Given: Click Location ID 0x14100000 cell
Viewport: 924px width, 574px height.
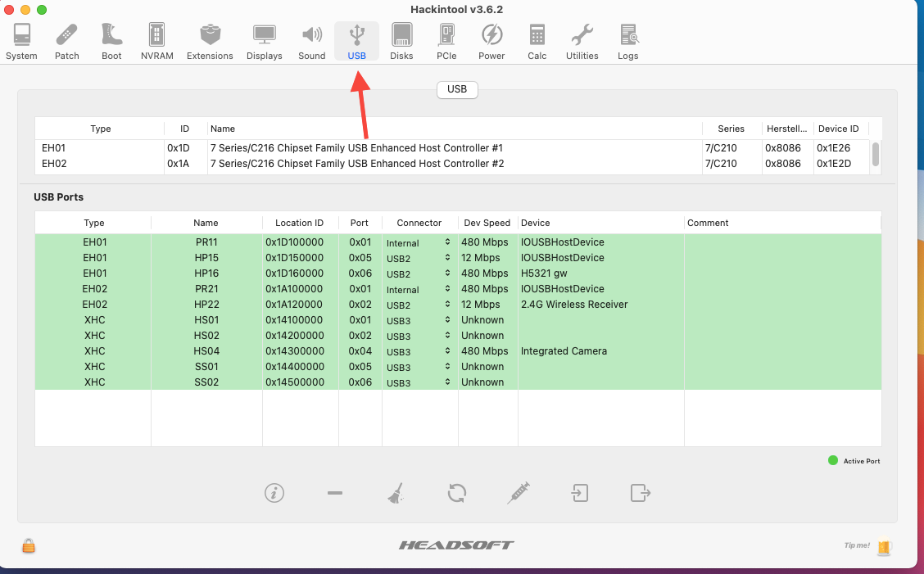Looking at the screenshot, I should click(x=301, y=320).
